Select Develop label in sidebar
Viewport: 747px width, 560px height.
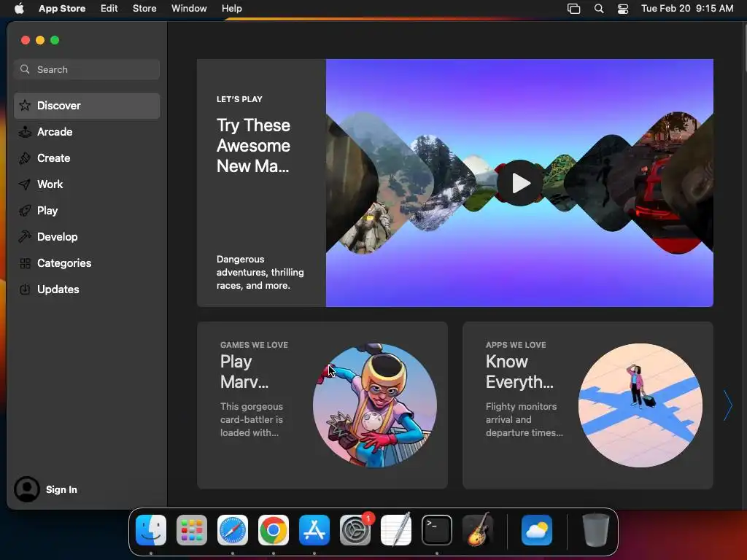tap(57, 237)
